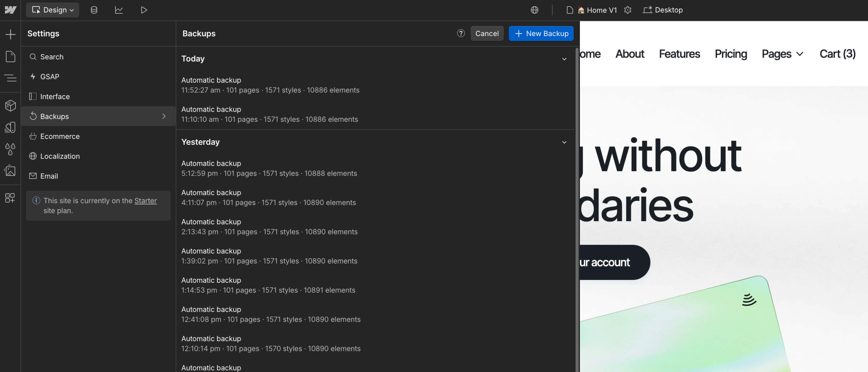
Task: Click the New Backup button
Action: [x=541, y=33]
